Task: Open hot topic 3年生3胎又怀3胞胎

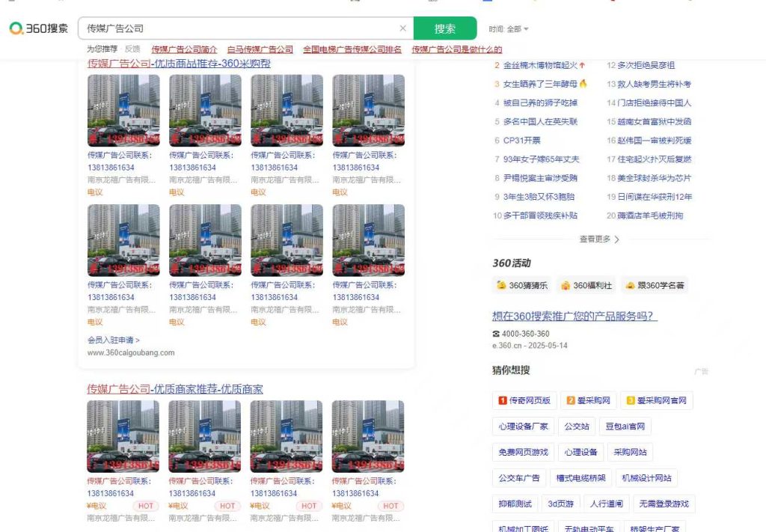Action: point(539,197)
